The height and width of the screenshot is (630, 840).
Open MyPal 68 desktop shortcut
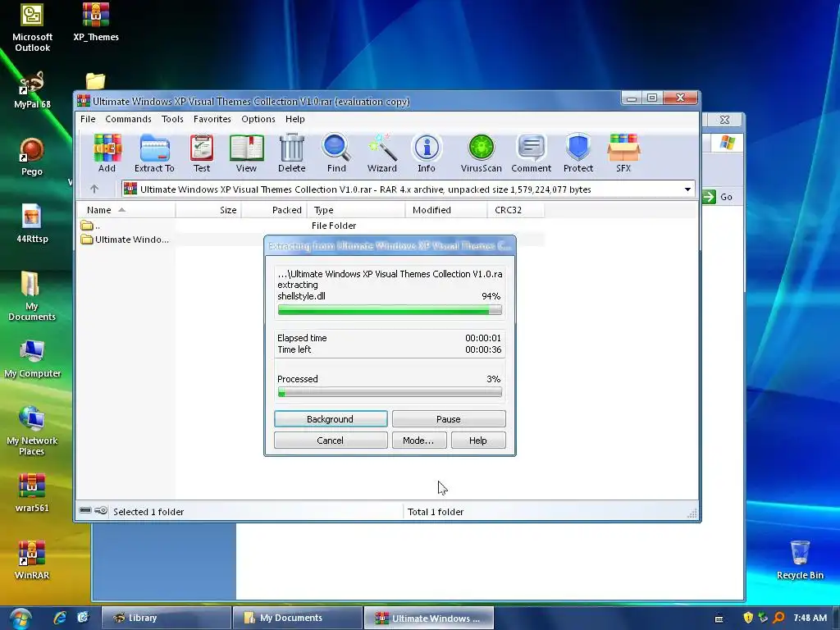pos(32,90)
